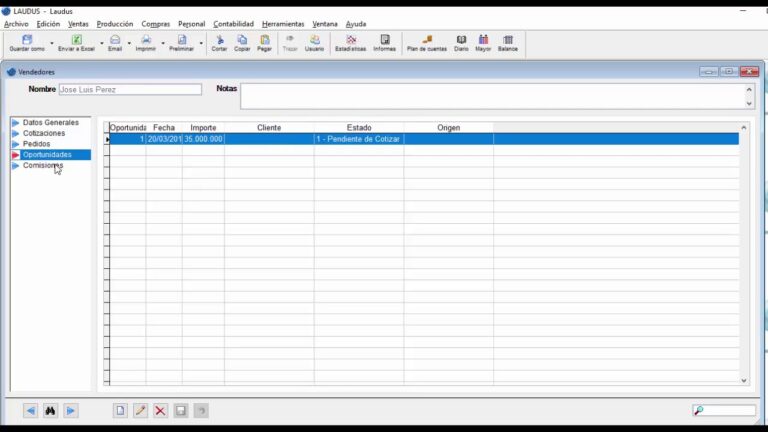
Task: Click the Estado column header
Action: coord(359,128)
